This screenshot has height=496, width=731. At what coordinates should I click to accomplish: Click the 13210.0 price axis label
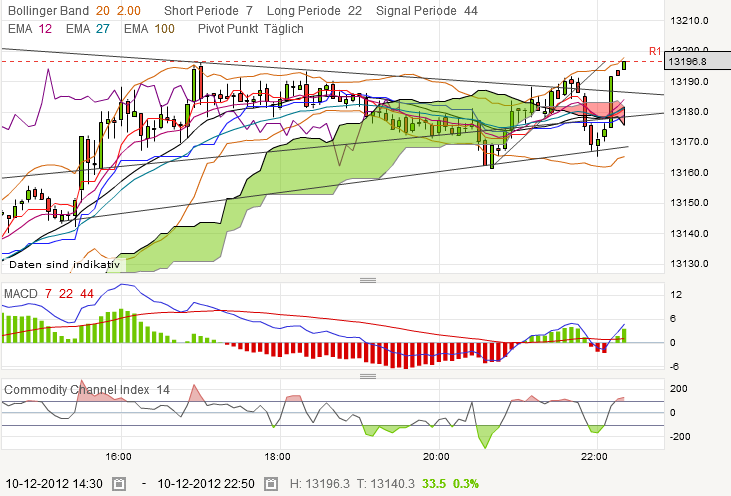pos(690,21)
